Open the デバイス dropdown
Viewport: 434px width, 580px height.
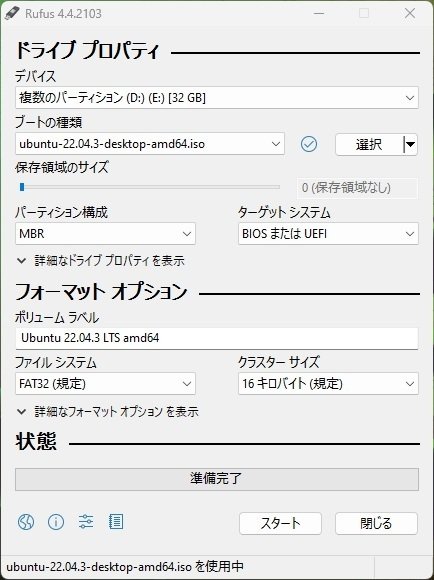217,98
